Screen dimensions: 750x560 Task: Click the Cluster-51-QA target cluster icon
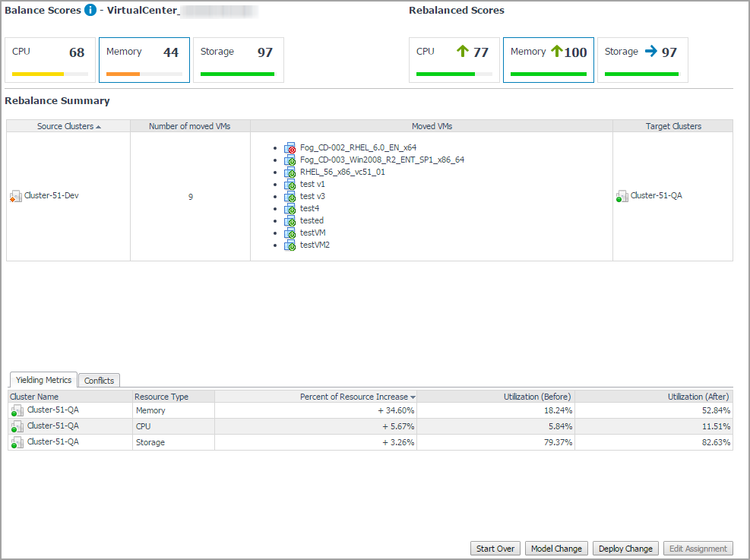[x=622, y=197]
